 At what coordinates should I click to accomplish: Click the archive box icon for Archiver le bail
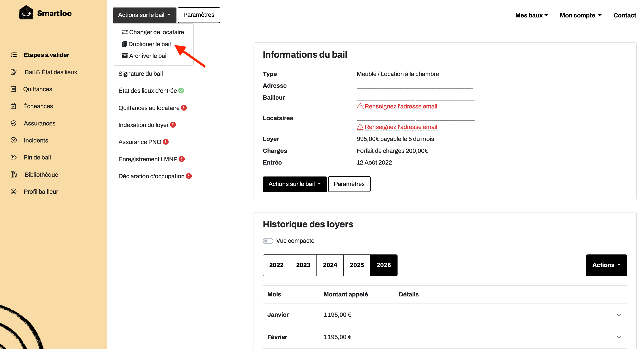click(125, 56)
